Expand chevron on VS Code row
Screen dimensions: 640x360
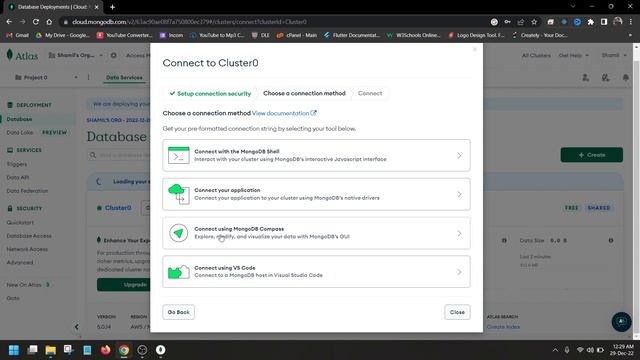tap(459, 272)
